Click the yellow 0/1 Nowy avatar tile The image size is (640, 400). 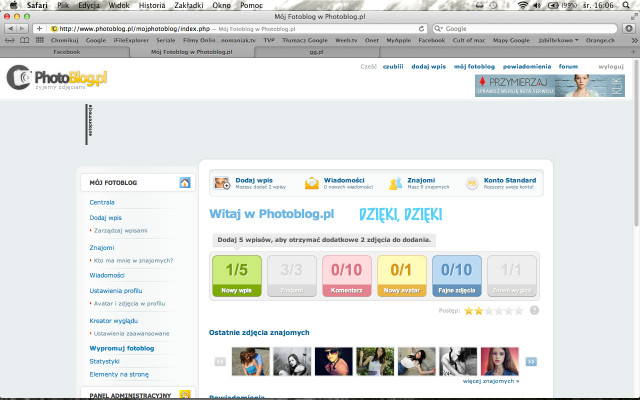click(402, 276)
